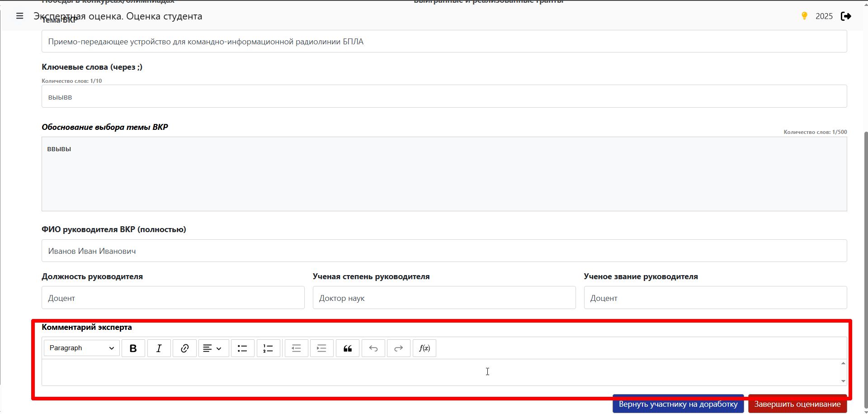Screen dimensions: 868x414
Task: Click 'Количество слов: 1/10' counter
Action: pyautogui.click(x=72, y=81)
